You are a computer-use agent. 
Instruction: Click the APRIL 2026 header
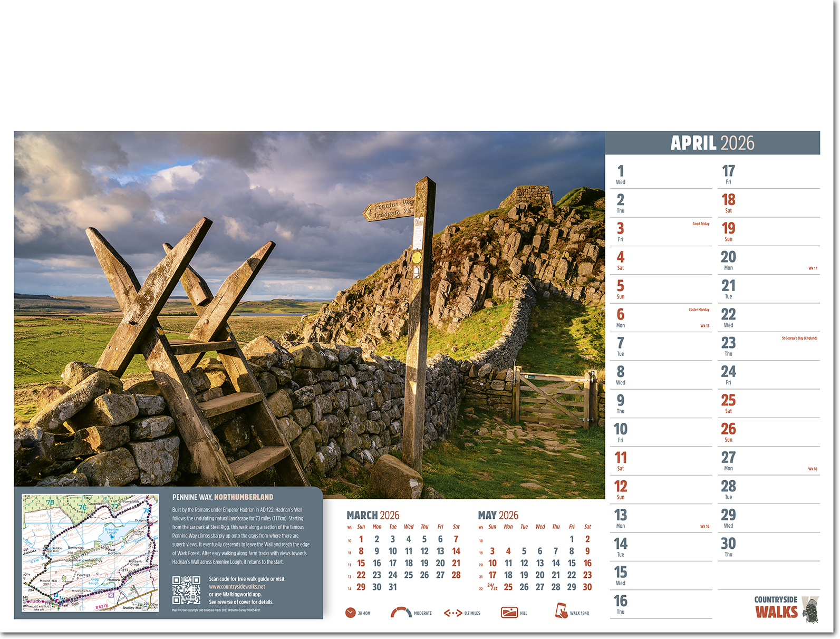pyautogui.click(x=712, y=143)
